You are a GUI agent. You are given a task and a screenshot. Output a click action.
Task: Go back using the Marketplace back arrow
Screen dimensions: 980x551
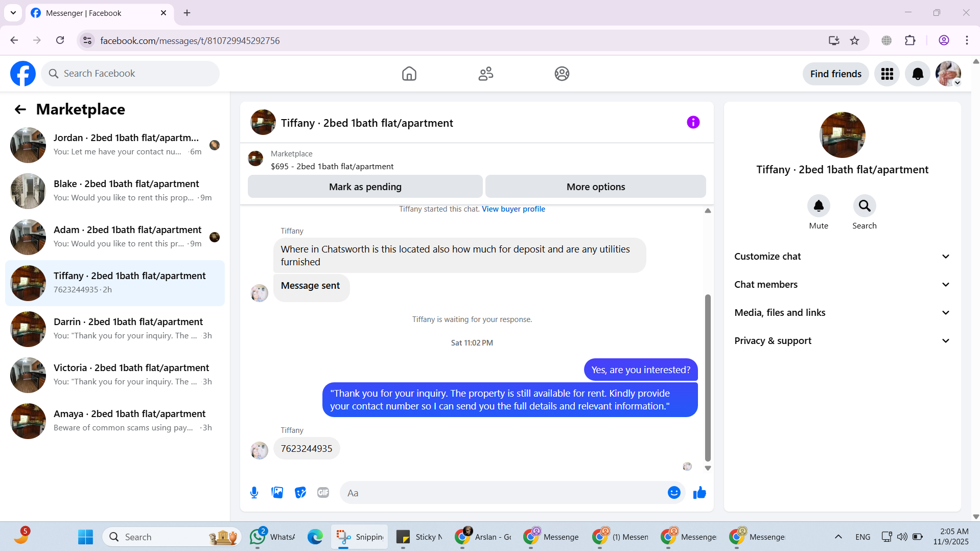pos(20,109)
